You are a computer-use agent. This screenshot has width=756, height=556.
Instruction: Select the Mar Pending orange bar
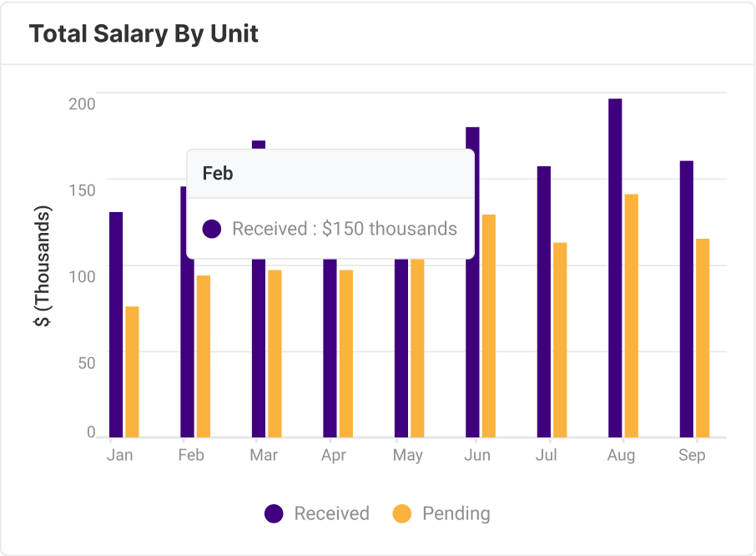click(275, 353)
